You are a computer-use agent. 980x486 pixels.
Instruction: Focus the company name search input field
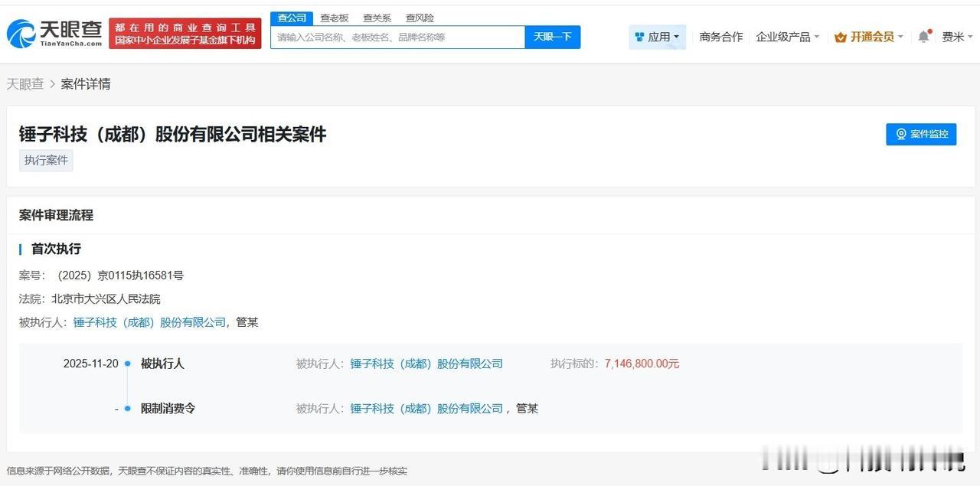[x=397, y=37]
